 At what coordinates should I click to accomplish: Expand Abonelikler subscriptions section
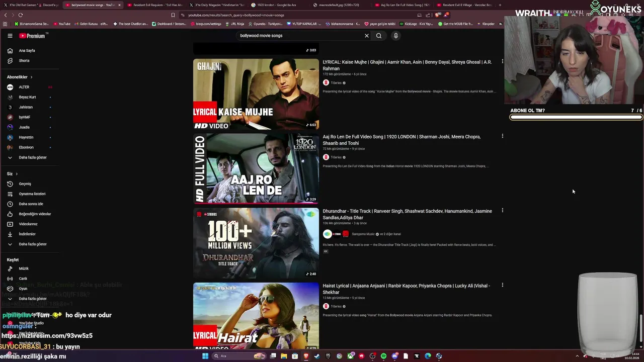pos(20,77)
